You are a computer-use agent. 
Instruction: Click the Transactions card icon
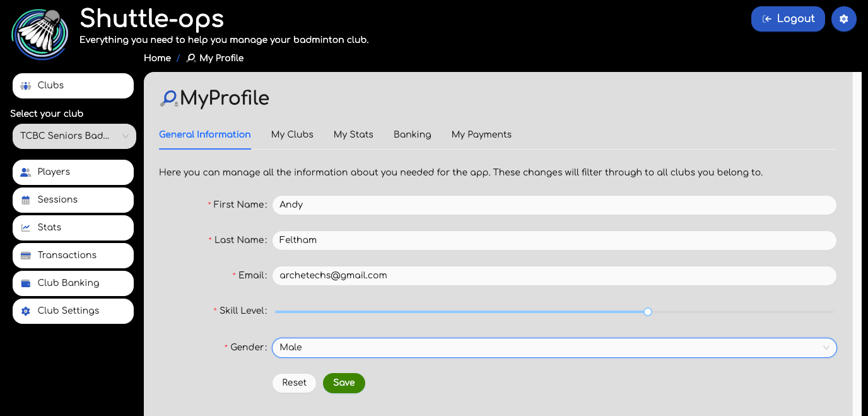click(x=26, y=256)
